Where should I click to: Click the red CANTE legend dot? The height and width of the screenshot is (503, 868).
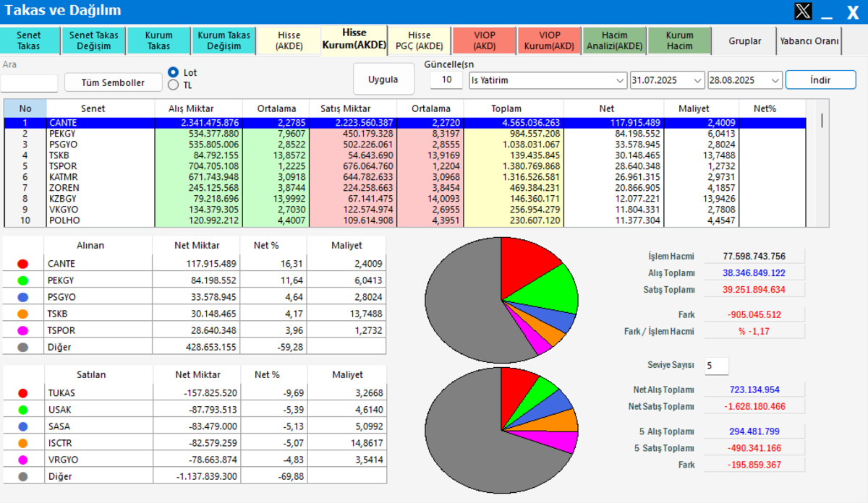pyautogui.click(x=22, y=264)
